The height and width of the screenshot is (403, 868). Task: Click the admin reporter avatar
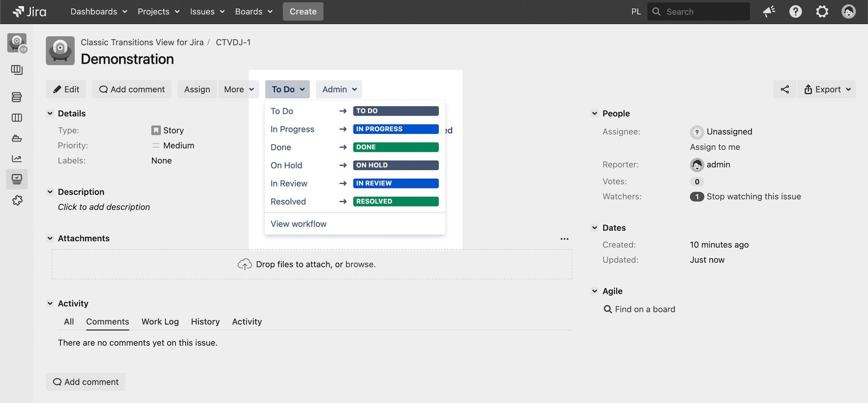(697, 165)
